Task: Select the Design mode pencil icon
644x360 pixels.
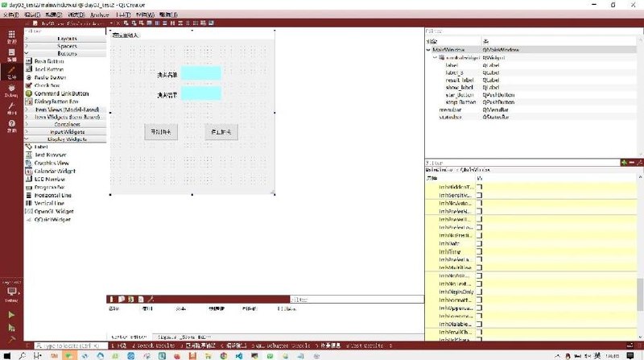Action: [x=11, y=72]
